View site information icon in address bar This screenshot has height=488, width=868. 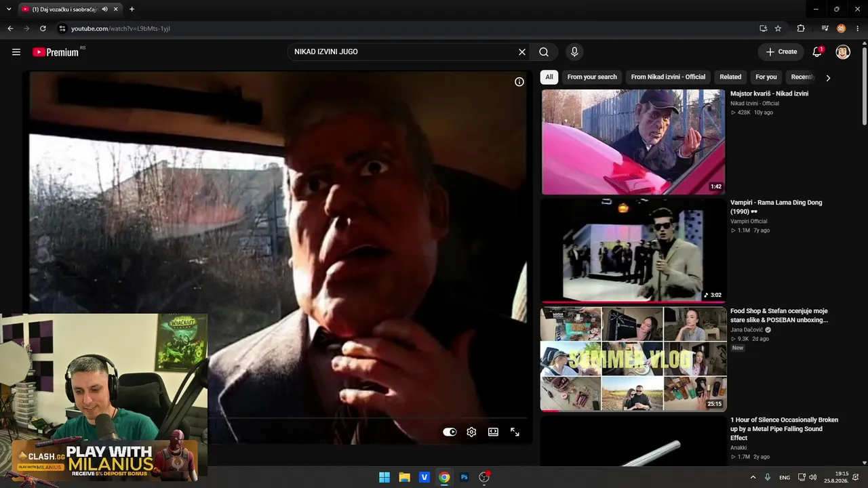pyautogui.click(x=62, y=28)
